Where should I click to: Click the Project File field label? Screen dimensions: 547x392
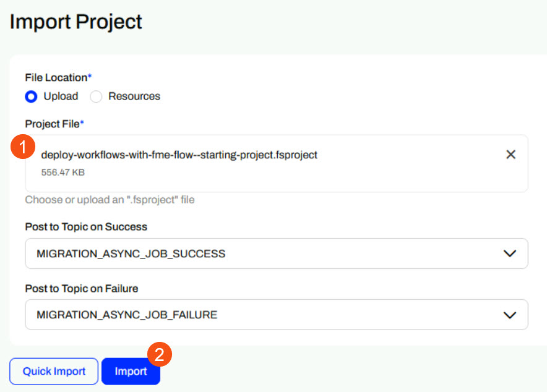(53, 124)
